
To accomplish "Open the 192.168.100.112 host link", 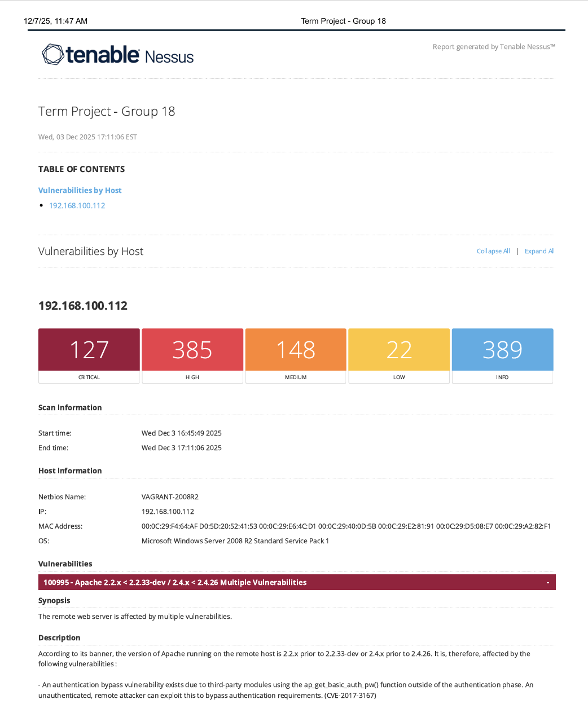I will [77, 205].
